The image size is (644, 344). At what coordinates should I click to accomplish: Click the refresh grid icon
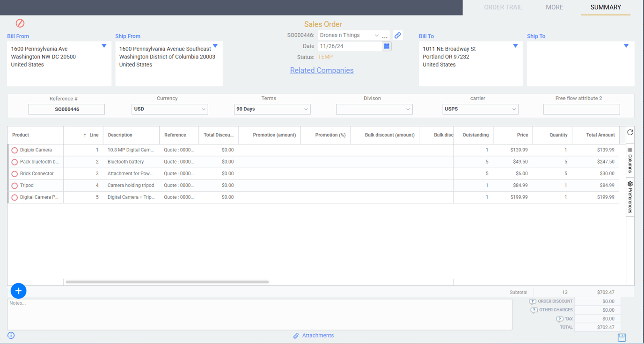pos(630,133)
